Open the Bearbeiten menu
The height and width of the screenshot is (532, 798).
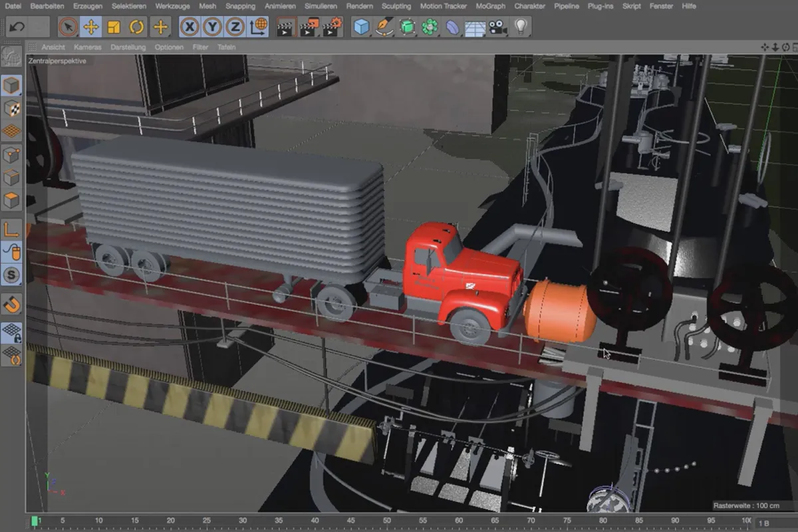pyautogui.click(x=47, y=6)
